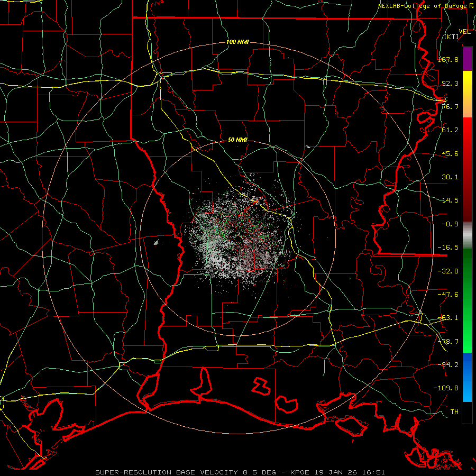Click the tiny green echo southeast of radar
Viewport: 476px width, 476px height.
point(350,278)
